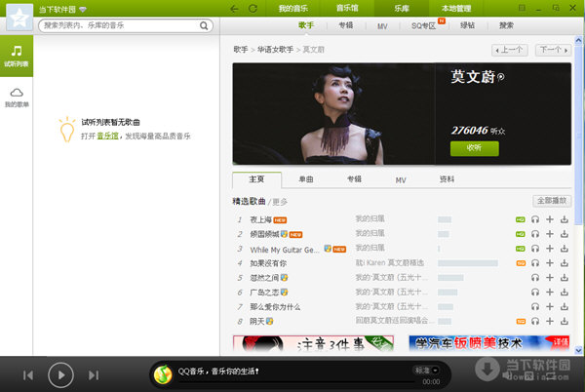This screenshot has width=585, height=392.
Task: Download the song 广岛之恋
Action: (565, 292)
